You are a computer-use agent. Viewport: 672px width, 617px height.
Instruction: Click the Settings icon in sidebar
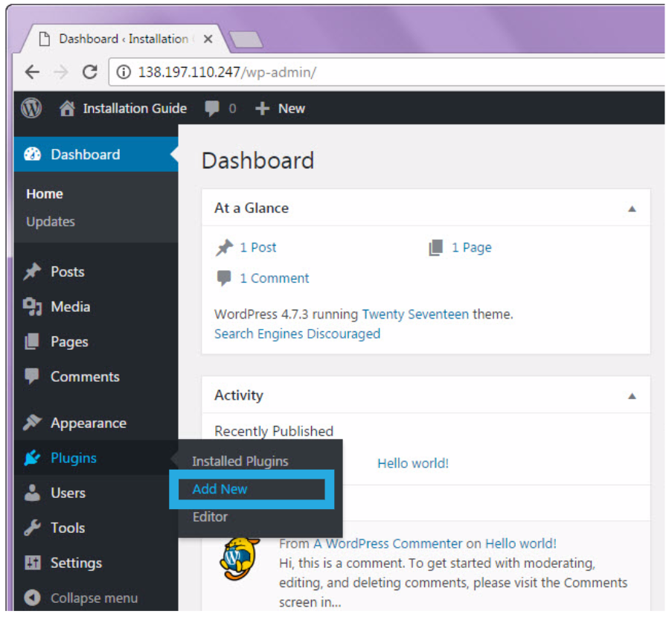click(x=32, y=563)
